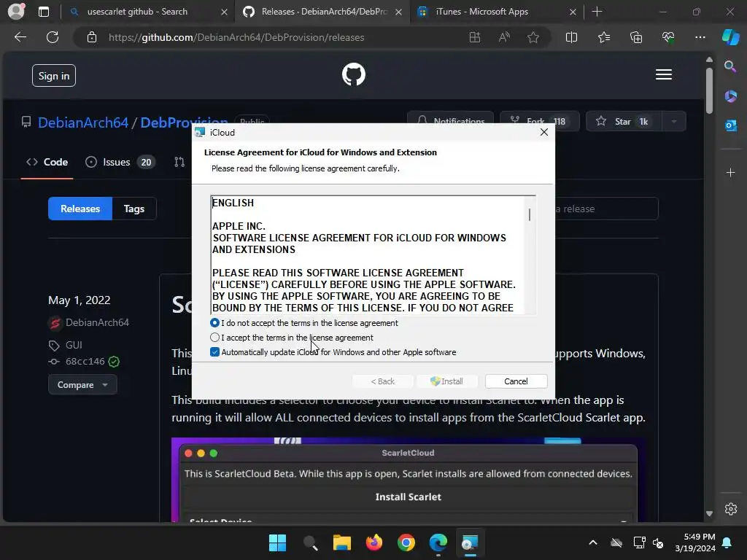
Task: Add an app to the Edge sidebar
Action: pos(730,172)
